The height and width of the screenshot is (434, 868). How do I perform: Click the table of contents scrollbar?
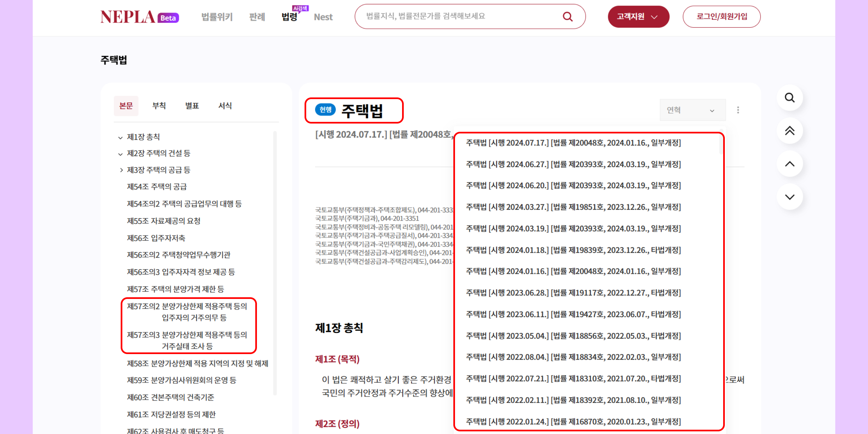click(275, 263)
